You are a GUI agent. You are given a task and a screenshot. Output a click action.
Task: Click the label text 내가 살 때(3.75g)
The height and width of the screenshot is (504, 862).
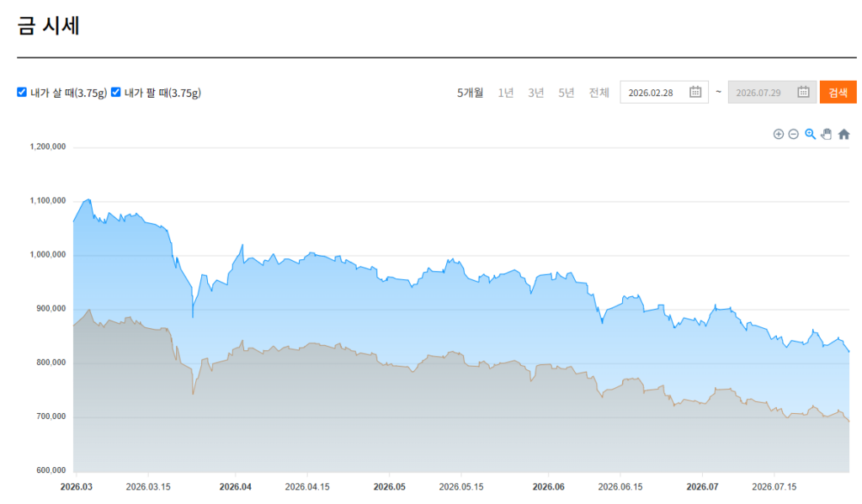[68, 93]
